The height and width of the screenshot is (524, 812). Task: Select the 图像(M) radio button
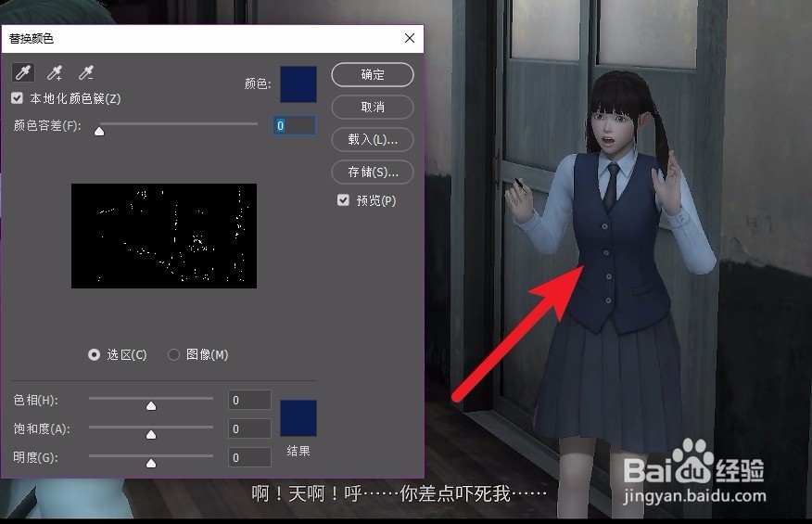173,354
